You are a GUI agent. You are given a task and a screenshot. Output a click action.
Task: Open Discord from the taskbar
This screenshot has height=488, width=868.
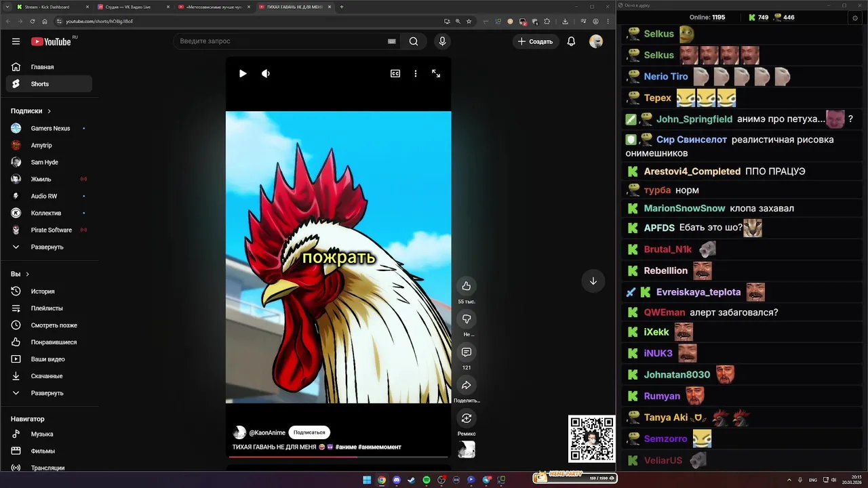[397, 480]
